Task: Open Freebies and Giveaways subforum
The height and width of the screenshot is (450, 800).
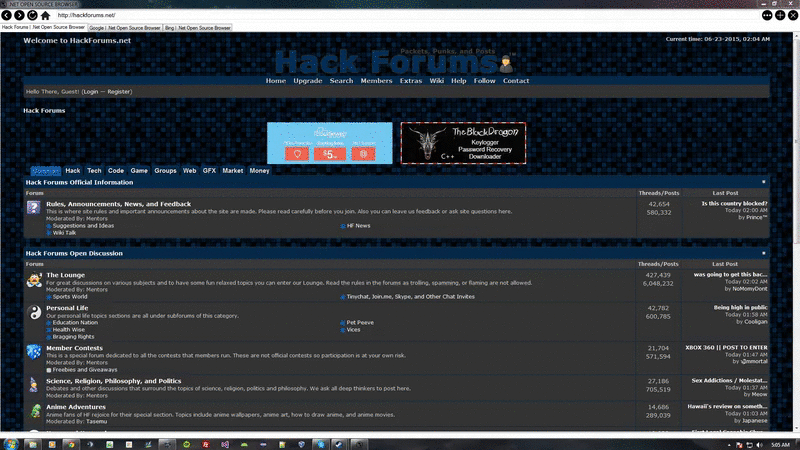Action: click(85, 370)
